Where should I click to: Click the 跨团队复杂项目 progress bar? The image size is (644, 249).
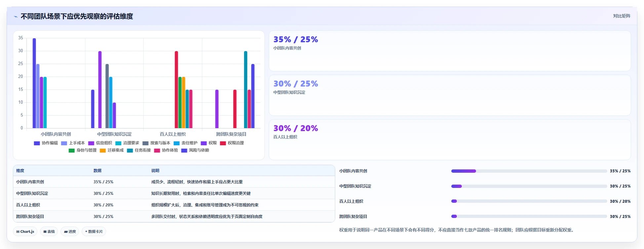coord(529,216)
